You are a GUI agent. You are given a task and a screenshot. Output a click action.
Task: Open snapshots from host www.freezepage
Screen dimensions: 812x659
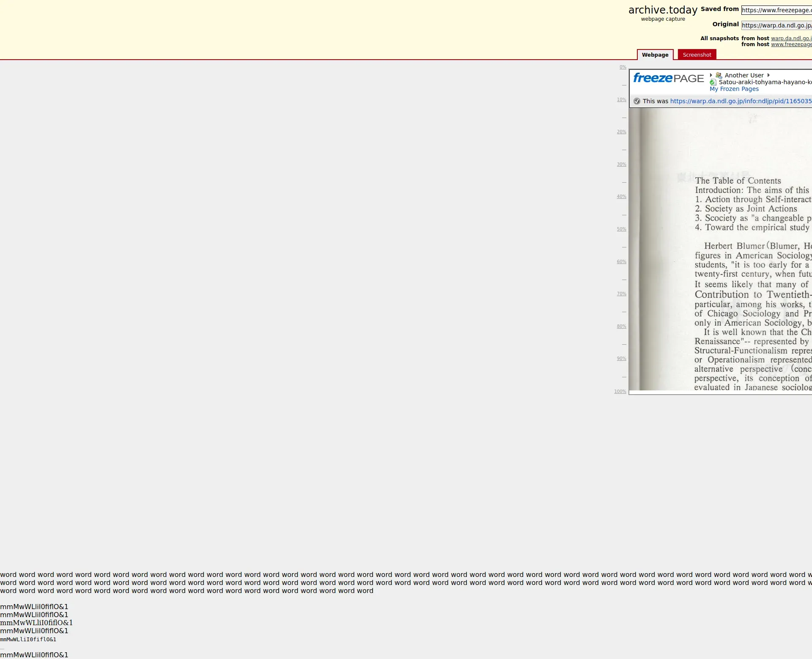tap(791, 44)
